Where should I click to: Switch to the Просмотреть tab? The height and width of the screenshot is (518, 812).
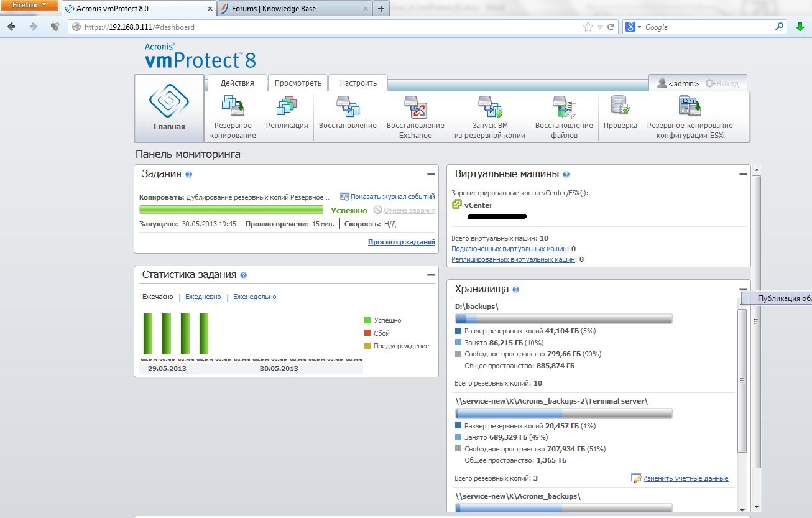(x=298, y=83)
